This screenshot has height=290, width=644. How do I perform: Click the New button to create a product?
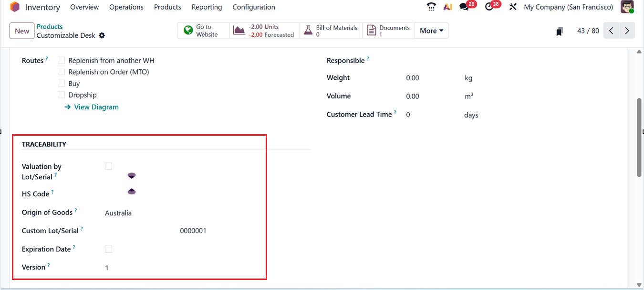click(x=21, y=31)
